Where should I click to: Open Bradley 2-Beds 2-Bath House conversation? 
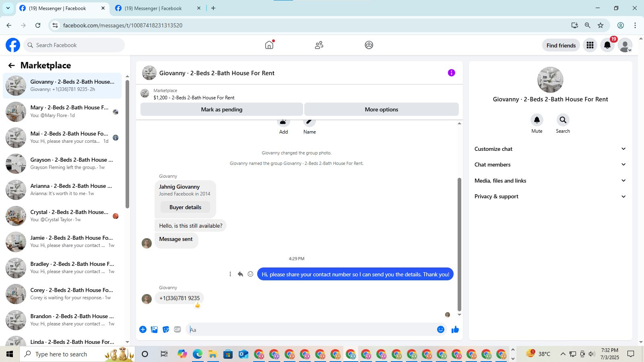(x=62, y=268)
